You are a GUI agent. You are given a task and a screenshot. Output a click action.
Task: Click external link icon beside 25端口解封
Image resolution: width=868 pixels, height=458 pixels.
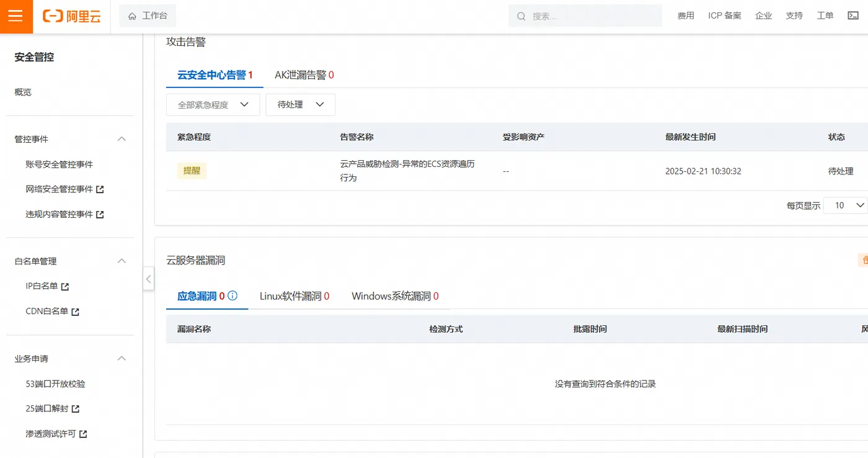pyautogui.click(x=76, y=409)
